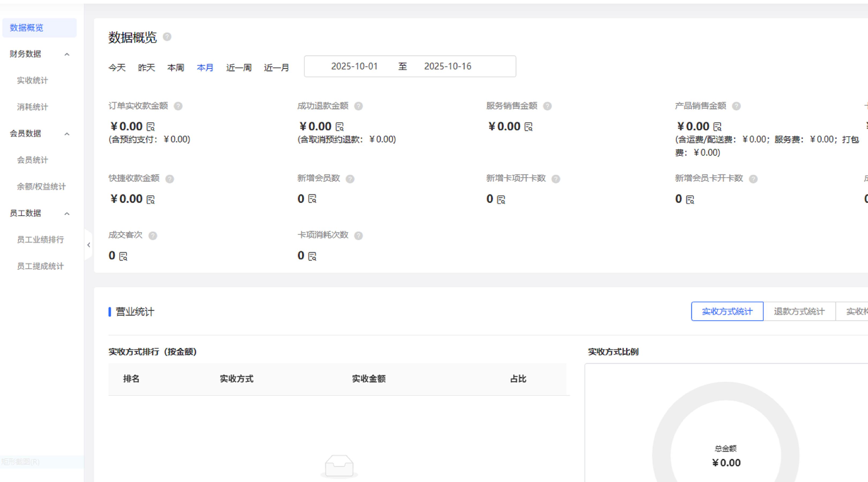Click detail icon beside 服务销售金额 value
Image resolution: width=868 pixels, height=482 pixels.
coord(528,127)
